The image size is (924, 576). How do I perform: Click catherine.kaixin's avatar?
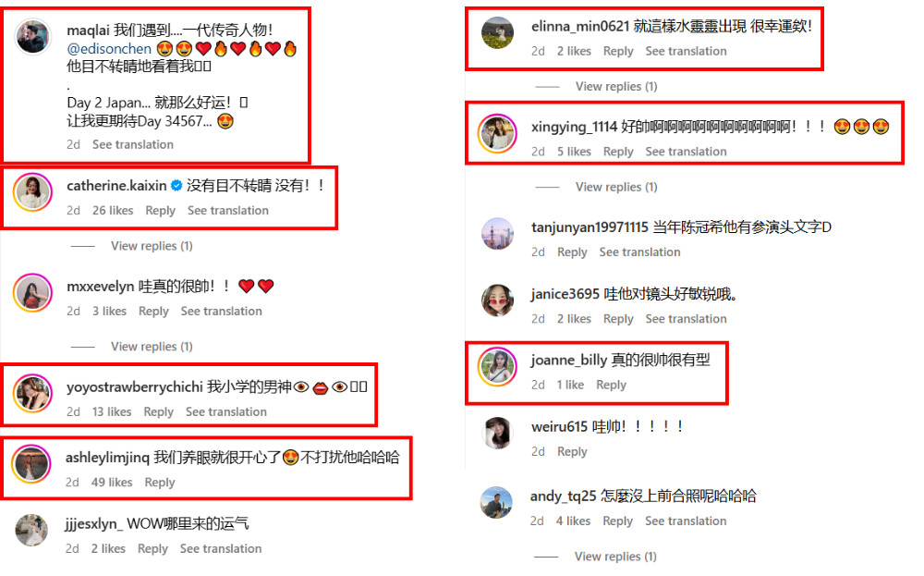click(x=32, y=192)
